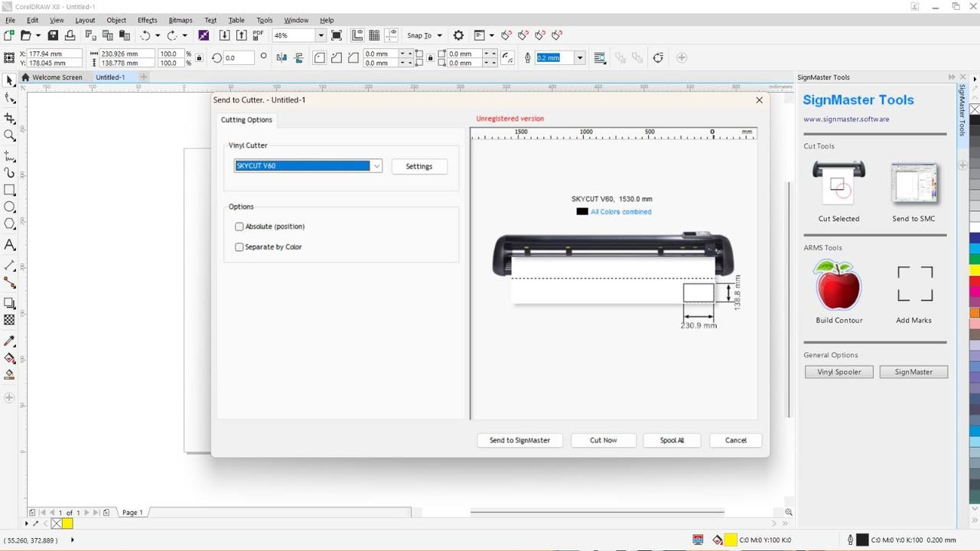Click the Cancel button in dialog
The height and width of the screenshot is (551, 980).
click(736, 440)
